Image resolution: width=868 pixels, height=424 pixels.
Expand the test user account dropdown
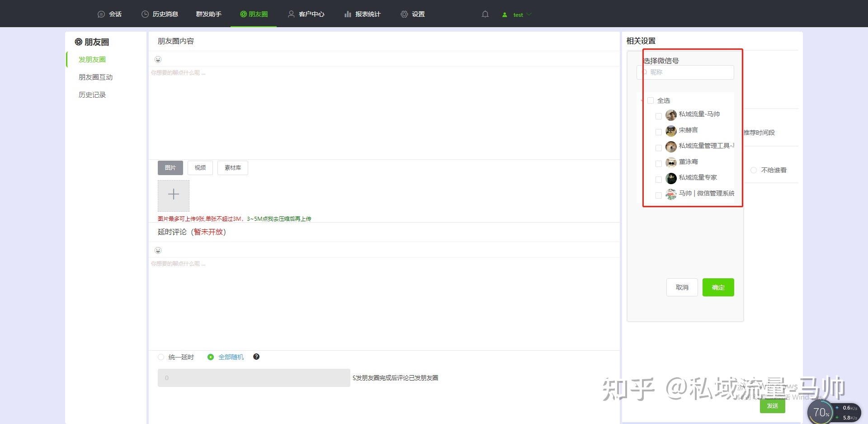(518, 14)
